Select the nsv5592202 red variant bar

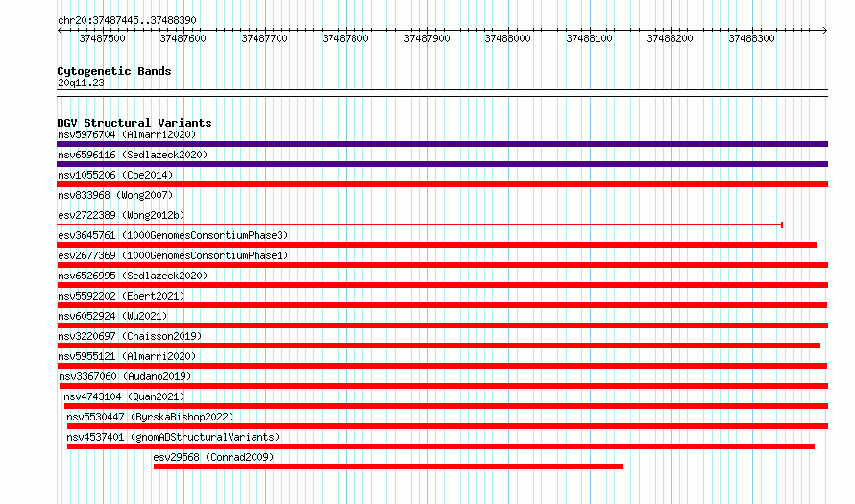[442, 305]
